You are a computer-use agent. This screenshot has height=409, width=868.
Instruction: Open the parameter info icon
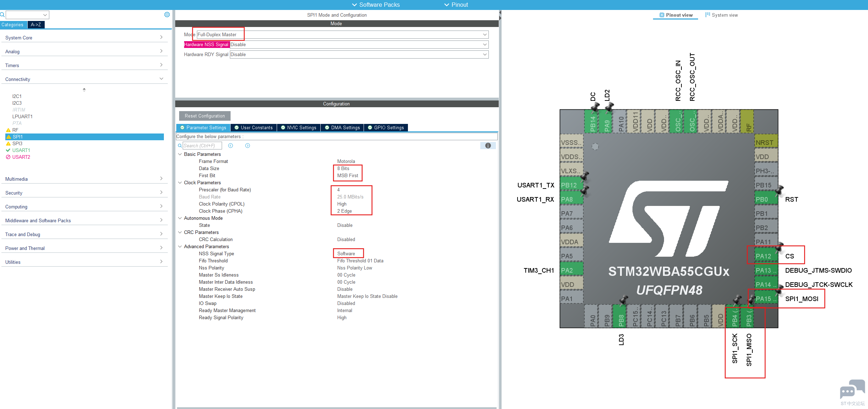[488, 146]
